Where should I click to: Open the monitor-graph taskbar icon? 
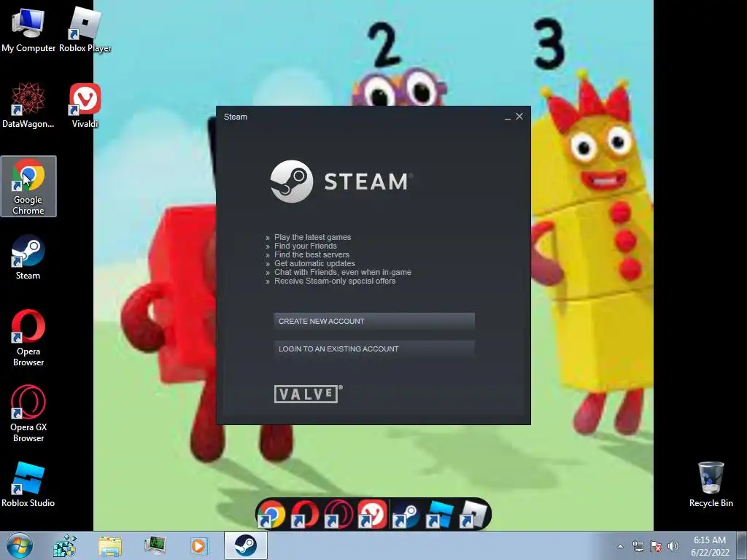point(155,545)
